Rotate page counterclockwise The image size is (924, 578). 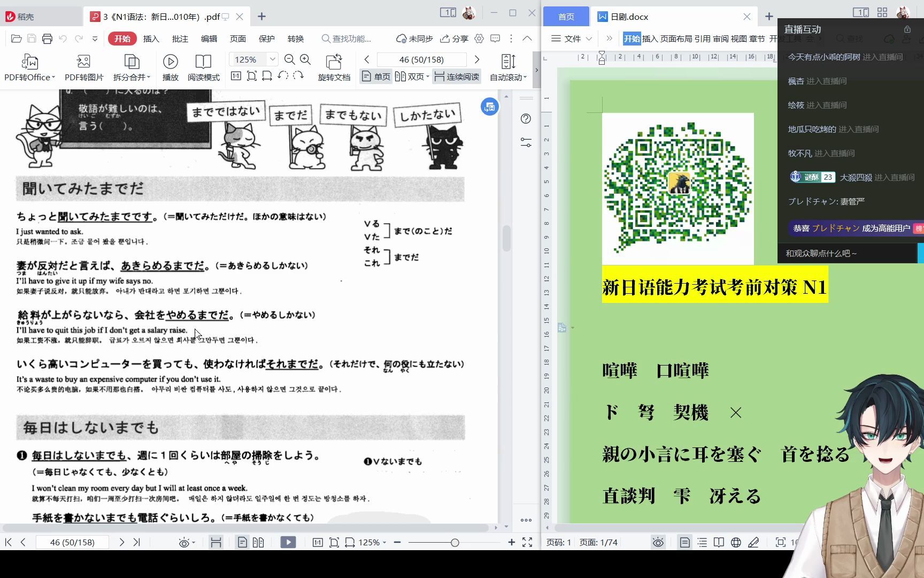point(283,76)
